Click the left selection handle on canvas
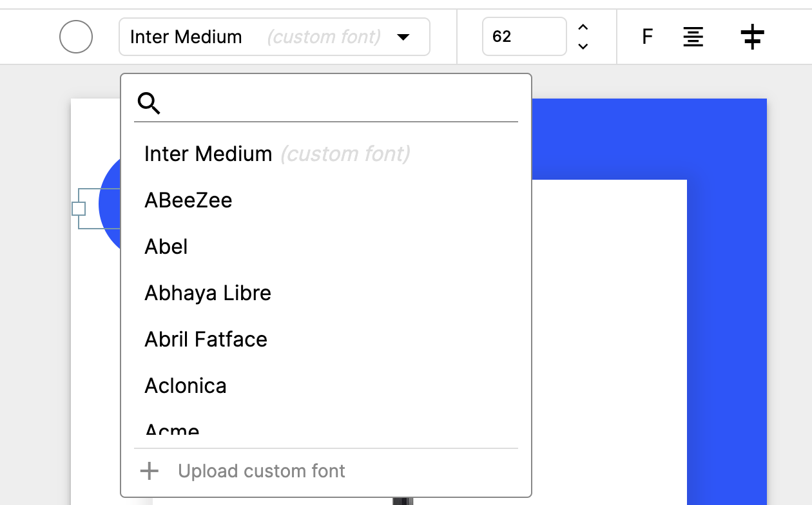The width and height of the screenshot is (812, 505). pyautogui.click(x=79, y=209)
